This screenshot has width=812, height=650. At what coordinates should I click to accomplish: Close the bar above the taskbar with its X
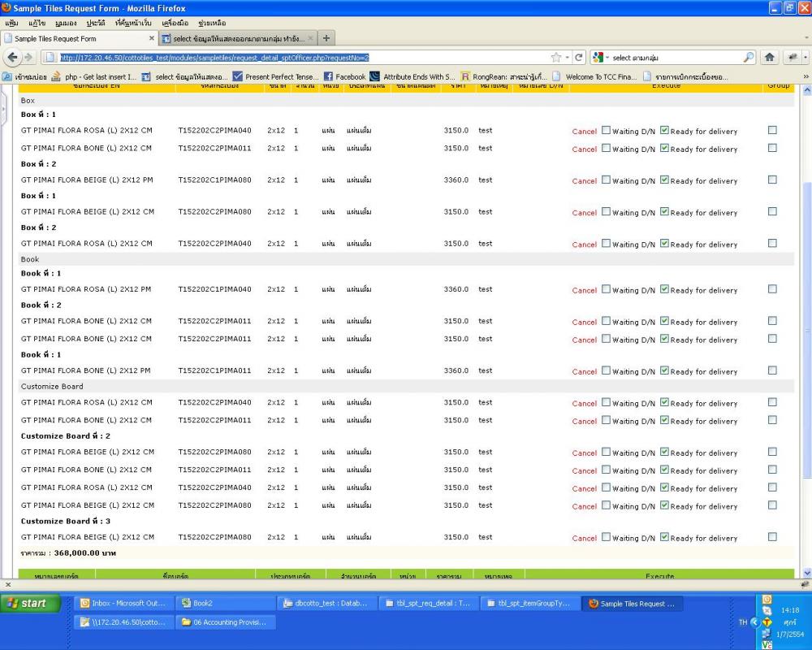(x=8, y=585)
